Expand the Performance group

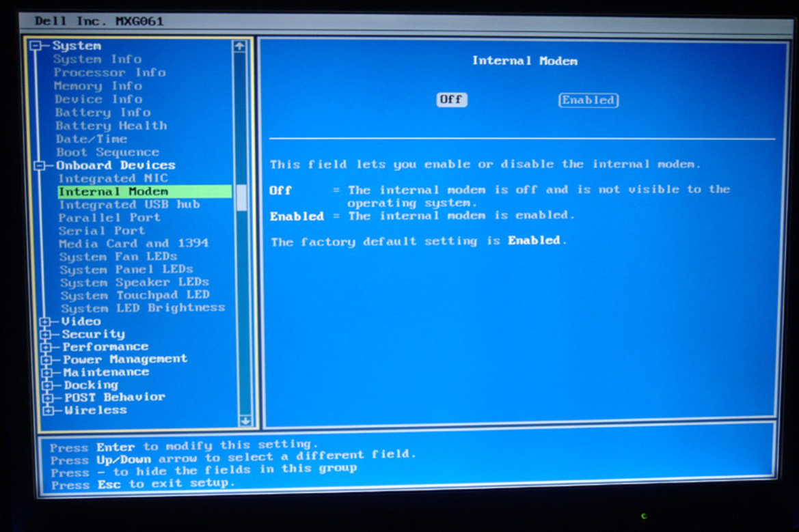coord(46,347)
